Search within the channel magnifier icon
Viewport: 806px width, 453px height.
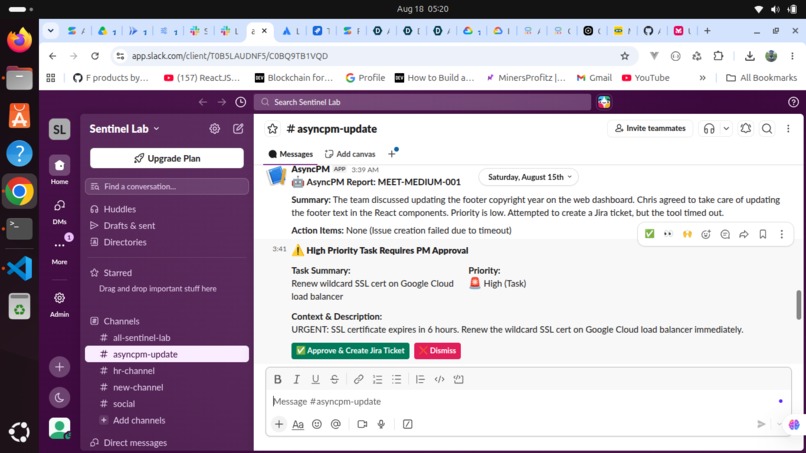pyautogui.click(x=767, y=129)
